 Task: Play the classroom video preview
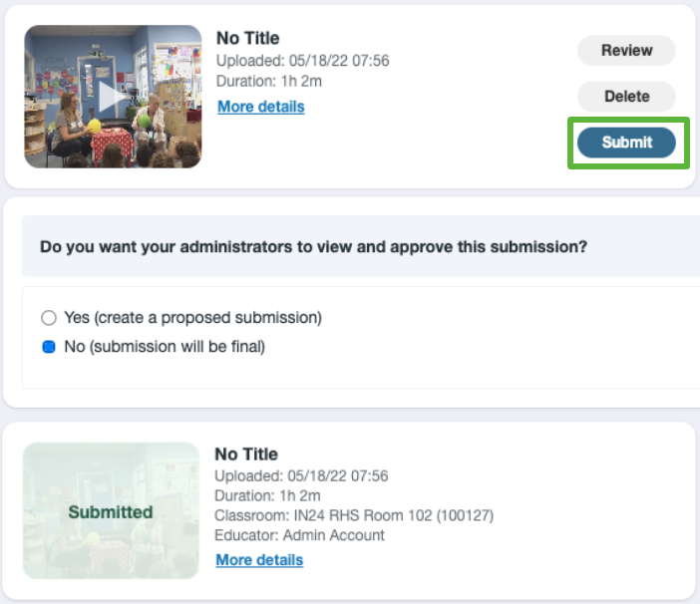click(112, 97)
